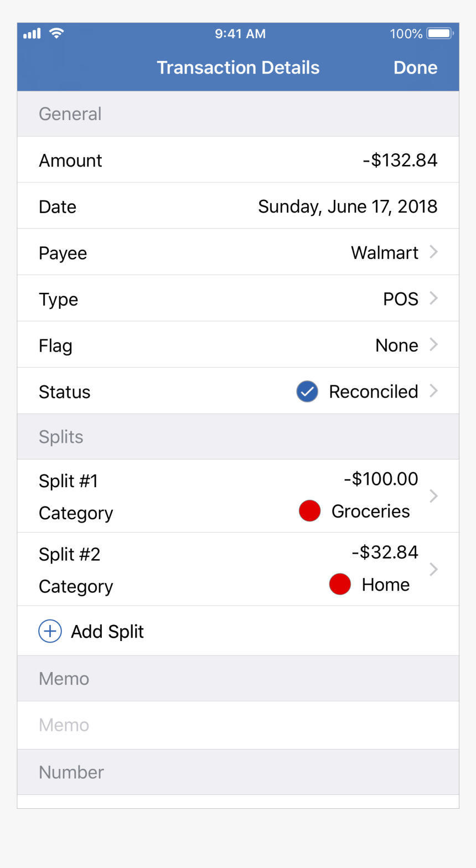Click the cellular signal bars icon
Viewport: 476px width, 868px height.
(x=32, y=34)
